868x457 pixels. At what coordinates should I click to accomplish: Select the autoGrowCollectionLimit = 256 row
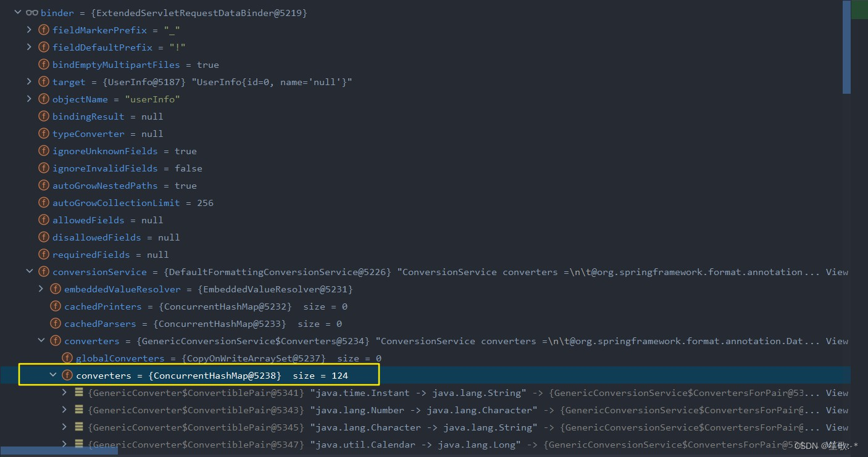425,202
